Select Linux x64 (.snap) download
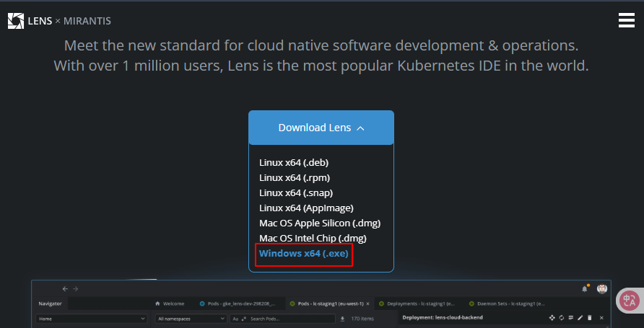 (296, 192)
